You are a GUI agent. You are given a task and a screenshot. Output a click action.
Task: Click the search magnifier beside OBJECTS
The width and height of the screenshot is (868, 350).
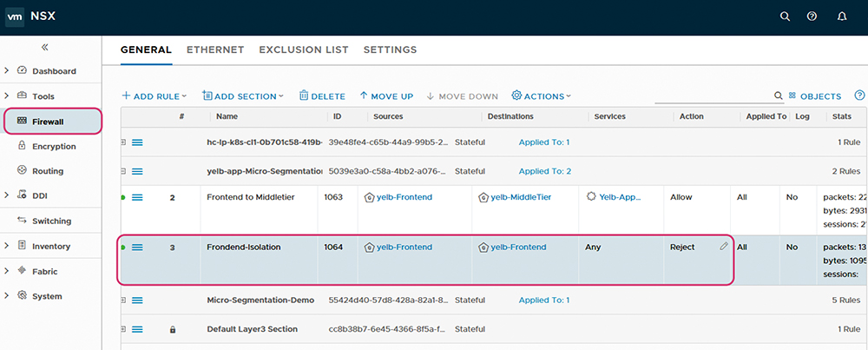779,96
